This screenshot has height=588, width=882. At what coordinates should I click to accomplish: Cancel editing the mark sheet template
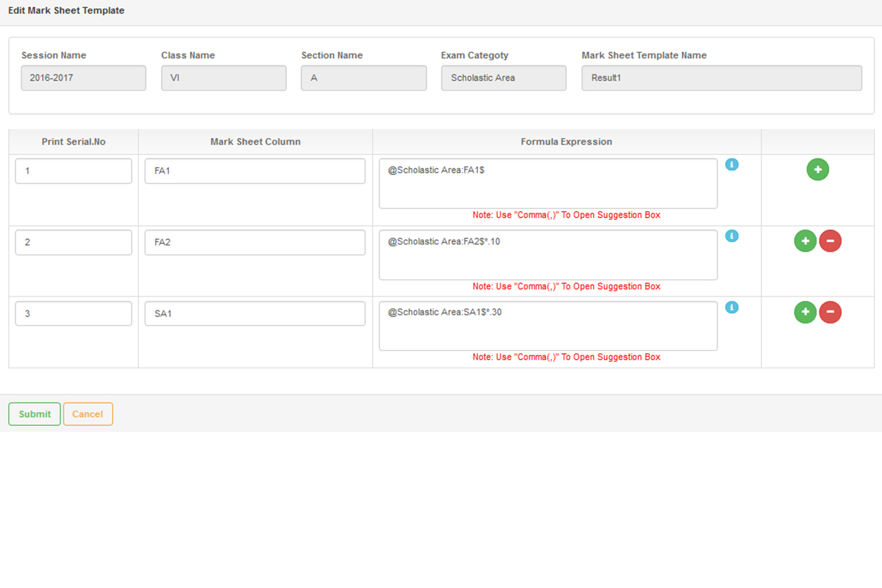tap(88, 414)
